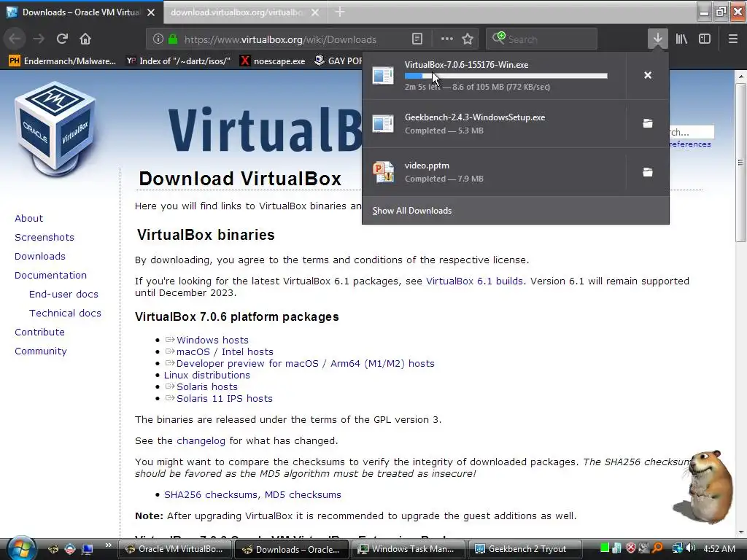Go back to the previous page
The image size is (747, 560).
15,39
